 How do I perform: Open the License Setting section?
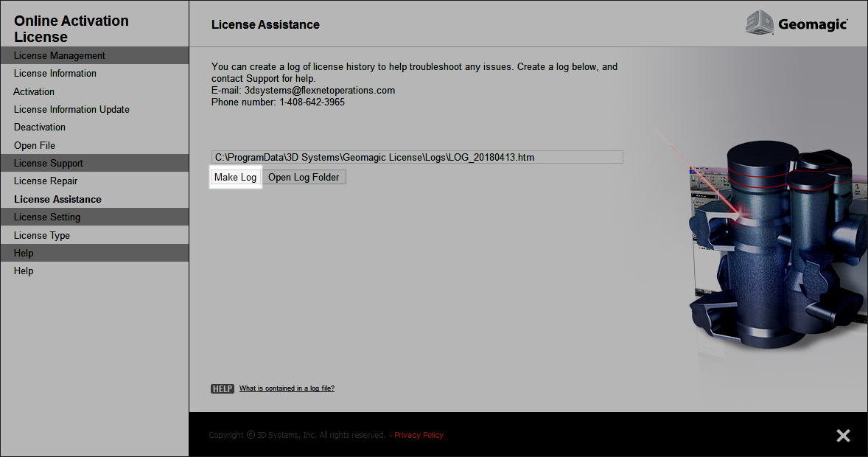click(x=46, y=217)
